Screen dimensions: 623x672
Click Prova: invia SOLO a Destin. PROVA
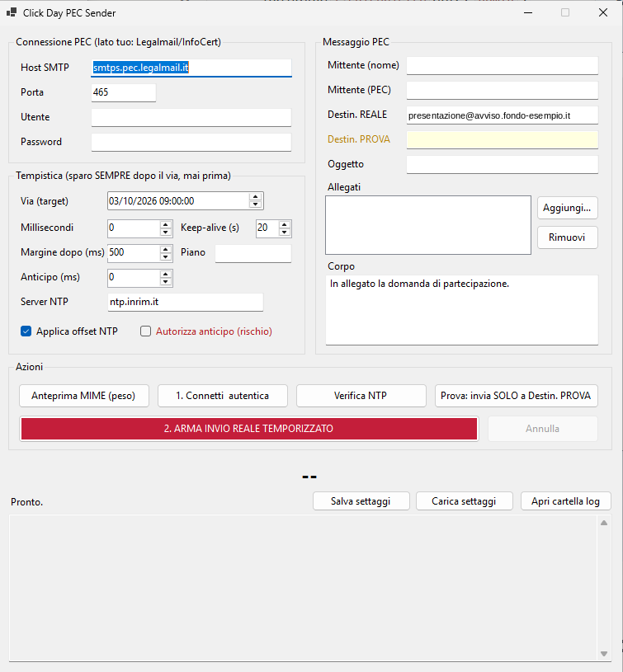tap(517, 396)
